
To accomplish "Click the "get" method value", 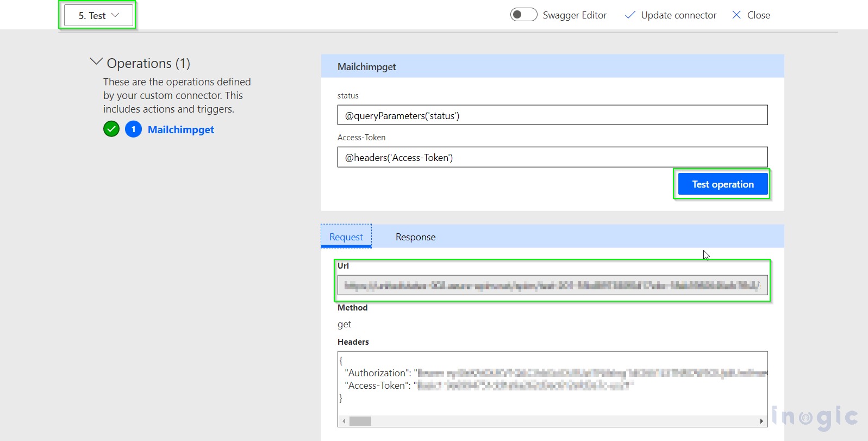I will [345, 324].
